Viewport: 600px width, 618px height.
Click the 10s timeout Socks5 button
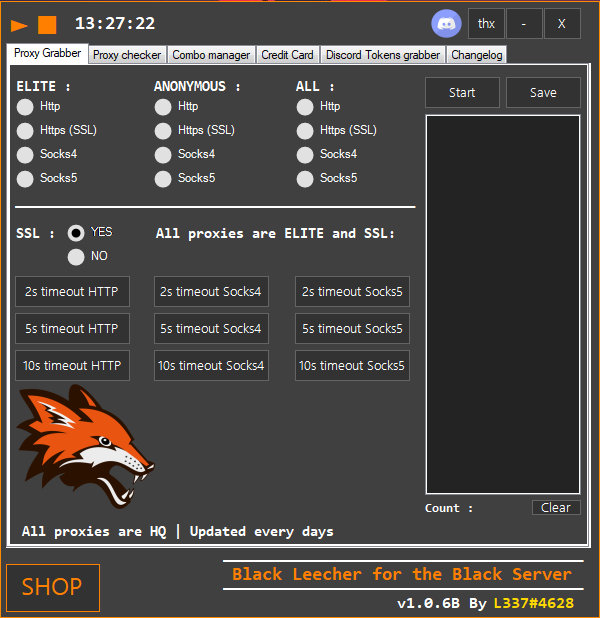coord(352,366)
